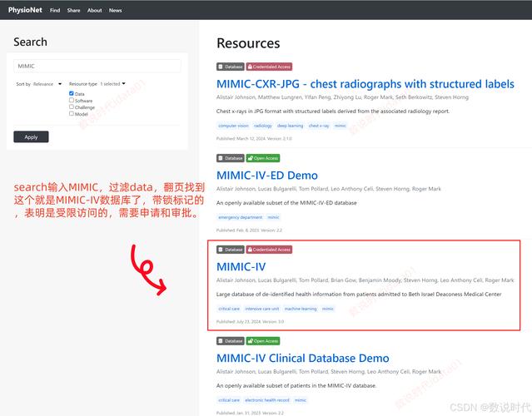Viewport: 532px width, 416px height.
Task: Select the 'critical care' tag under MIMIC-IV
Action: click(229, 309)
